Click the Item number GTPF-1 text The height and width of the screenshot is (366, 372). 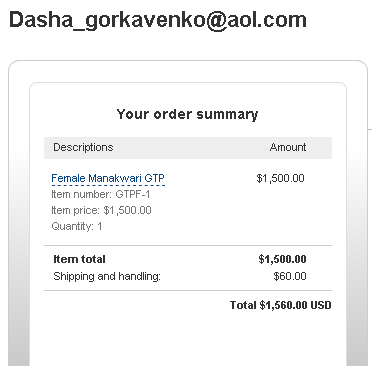pyautogui.click(x=101, y=194)
